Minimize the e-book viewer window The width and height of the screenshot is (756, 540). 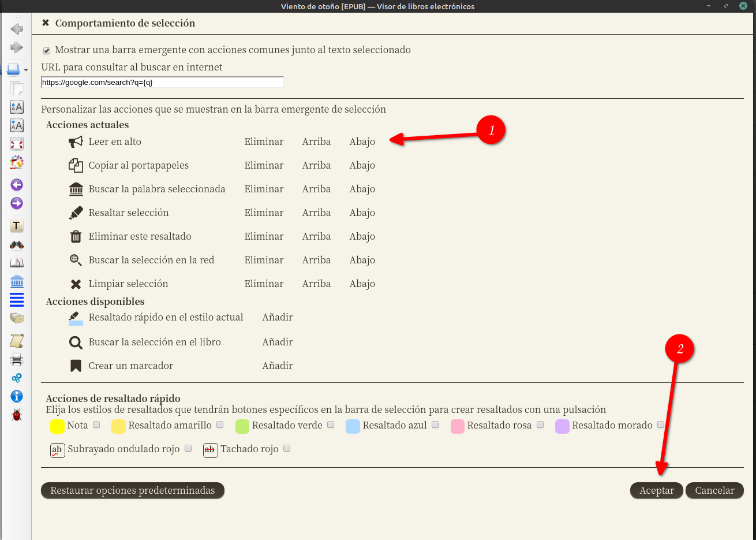tap(709, 6)
